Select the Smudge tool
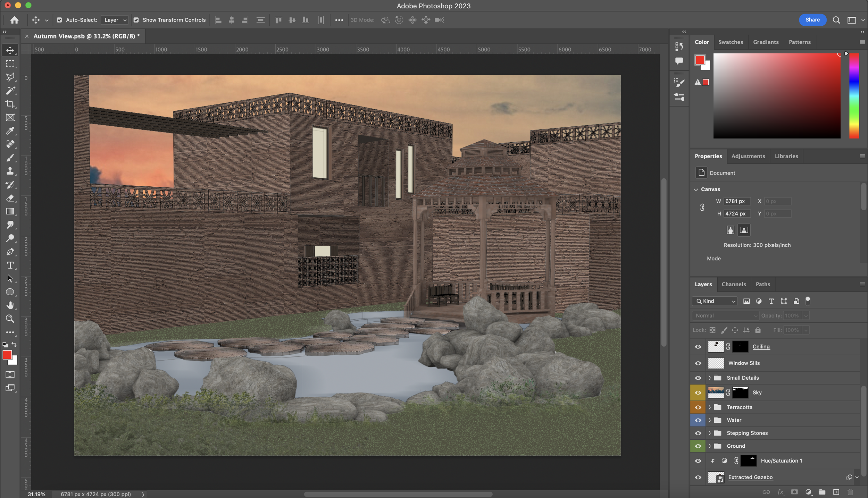Image resolution: width=868 pixels, height=498 pixels. tap(10, 225)
